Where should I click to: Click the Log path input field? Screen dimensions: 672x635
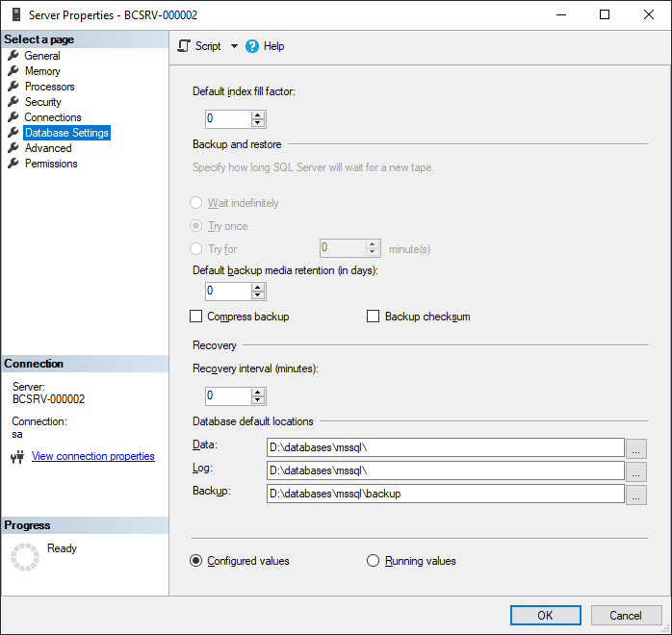(446, 470)
